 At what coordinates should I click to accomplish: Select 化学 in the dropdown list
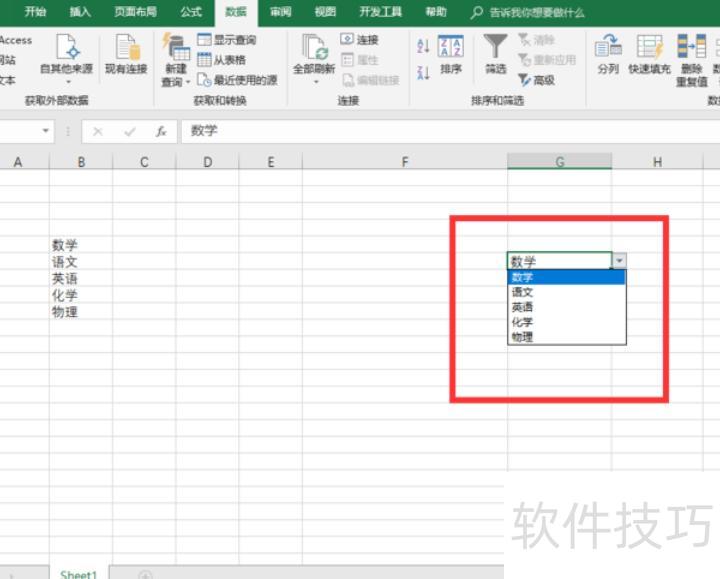click(566, 322)
